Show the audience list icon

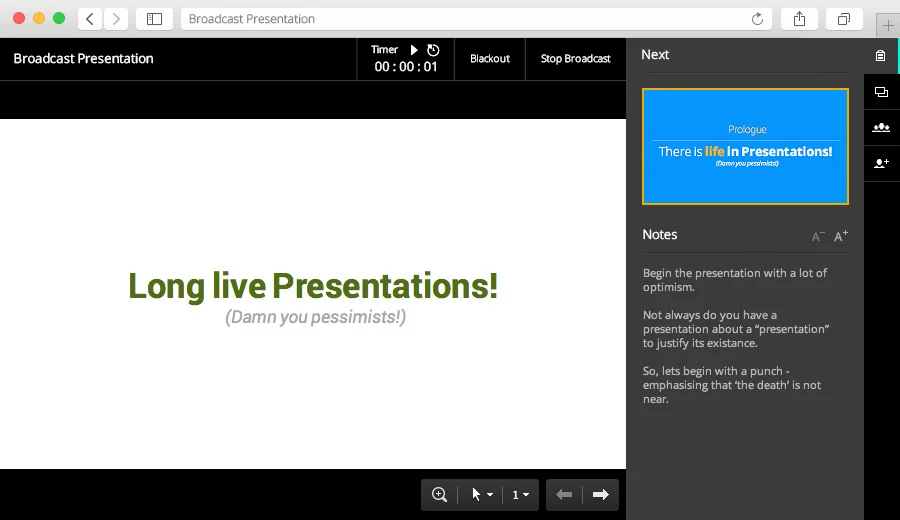[x=880, y=127]
